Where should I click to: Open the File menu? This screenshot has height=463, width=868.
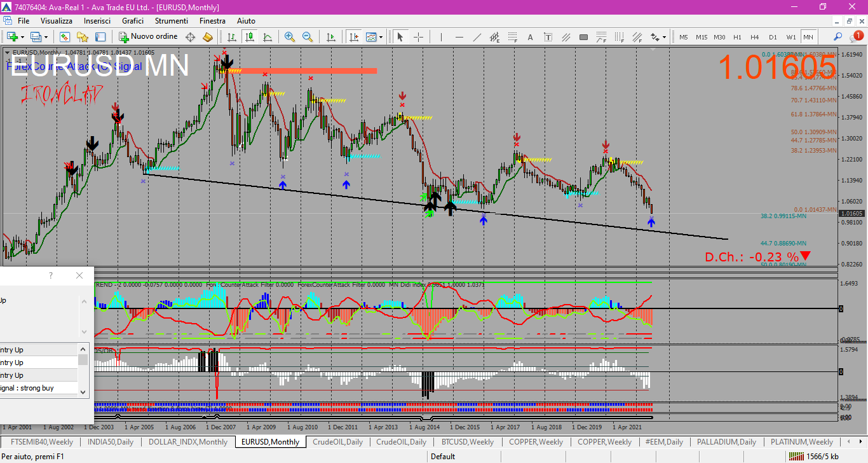(24, 21)
